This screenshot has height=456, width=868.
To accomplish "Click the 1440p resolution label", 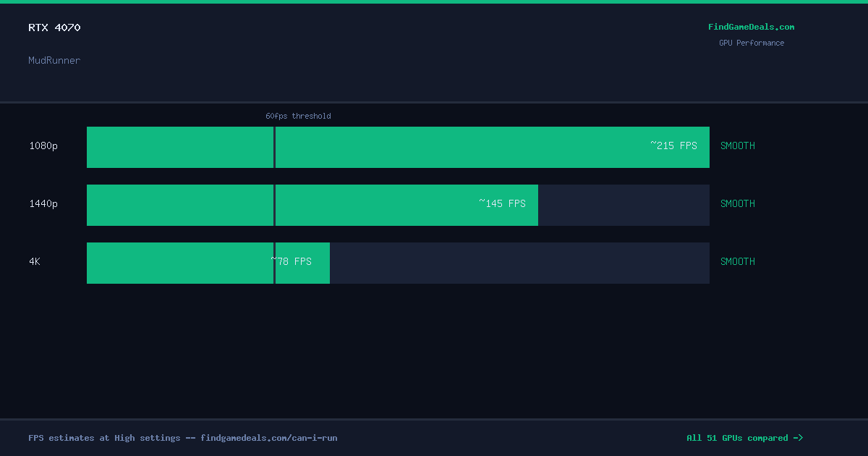I will pos(43,204).
